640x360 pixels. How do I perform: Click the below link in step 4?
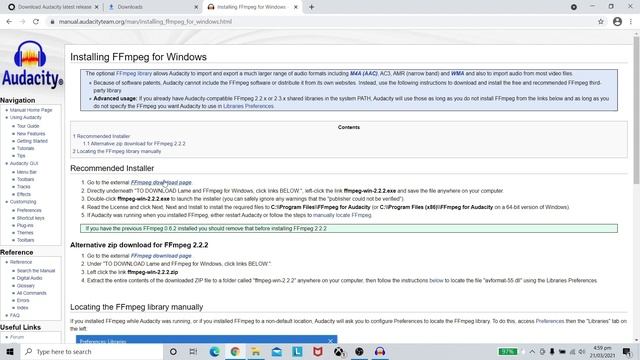point(436,280)
